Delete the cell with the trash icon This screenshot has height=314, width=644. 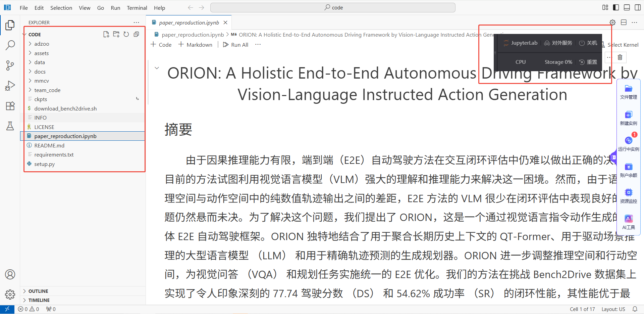620,57
